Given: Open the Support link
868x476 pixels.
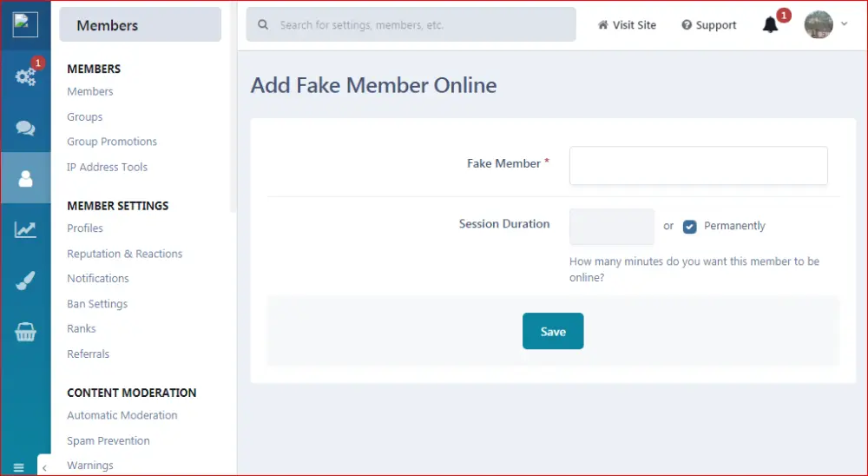Looking at the screenshot, I should coord(708,25).
